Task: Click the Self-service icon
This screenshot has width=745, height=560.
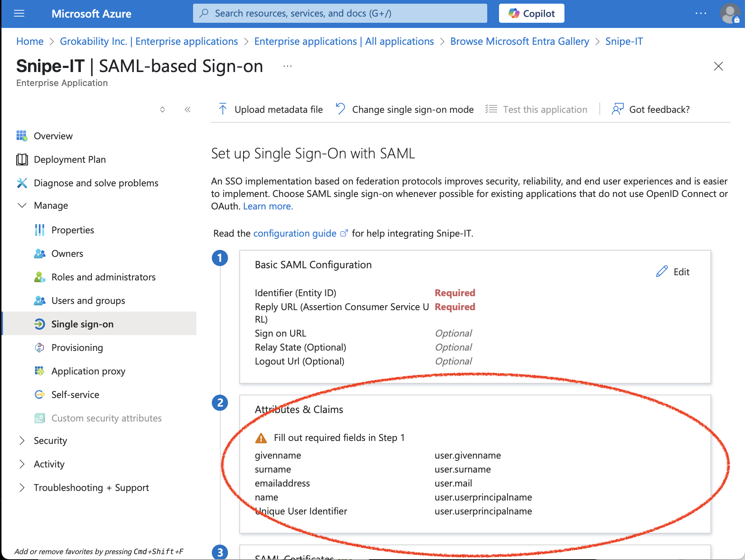Action: pos(40,395)
